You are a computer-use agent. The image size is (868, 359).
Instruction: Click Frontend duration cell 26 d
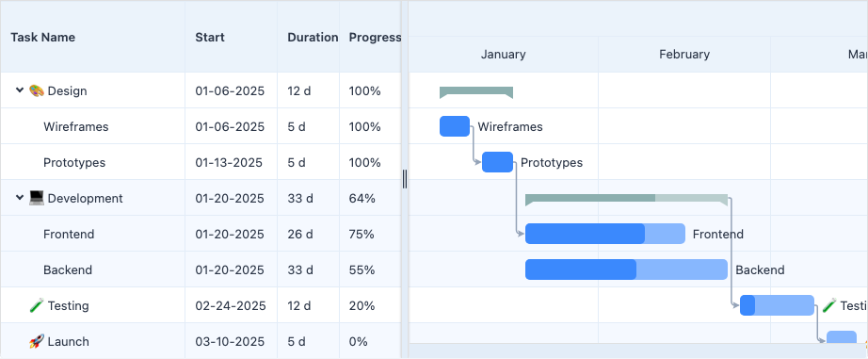point(309,234)
